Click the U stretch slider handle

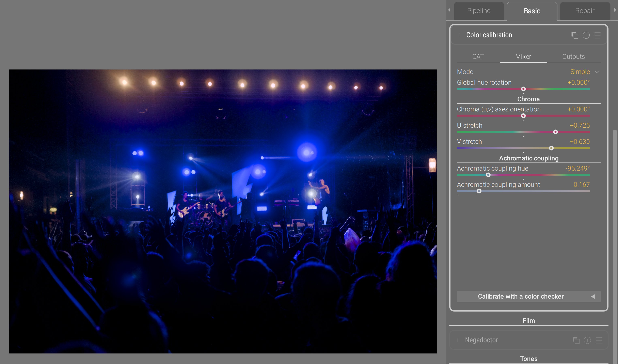point(555,132)
